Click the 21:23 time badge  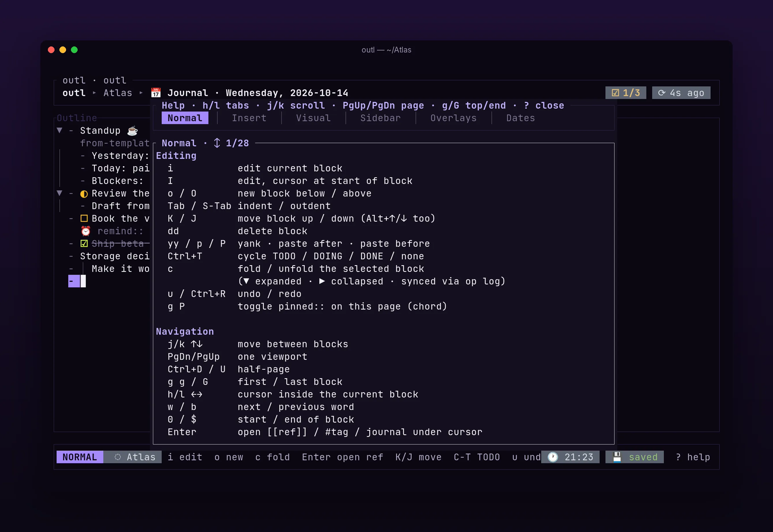[570, 457]
